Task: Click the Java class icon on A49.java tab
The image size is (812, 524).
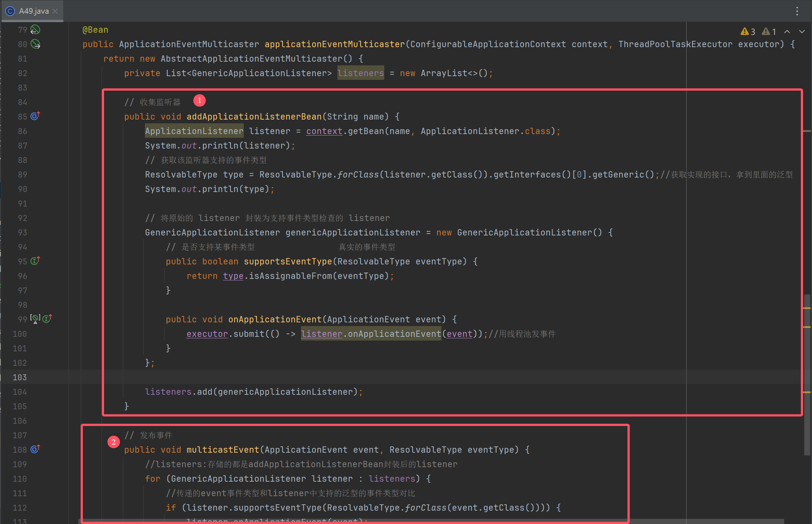Action: coord(10,11)
